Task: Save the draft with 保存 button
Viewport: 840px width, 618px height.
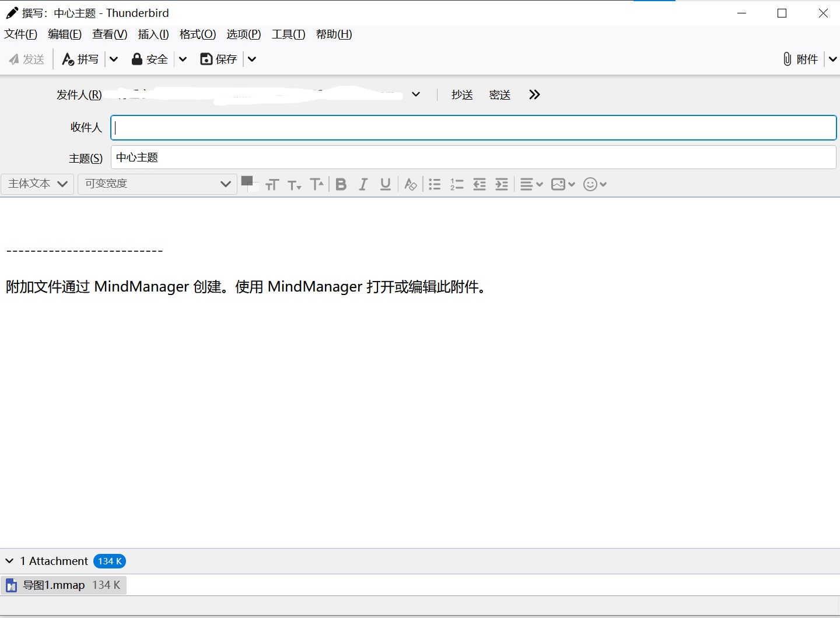Action: pyautogui.click(x=219, y=59)
